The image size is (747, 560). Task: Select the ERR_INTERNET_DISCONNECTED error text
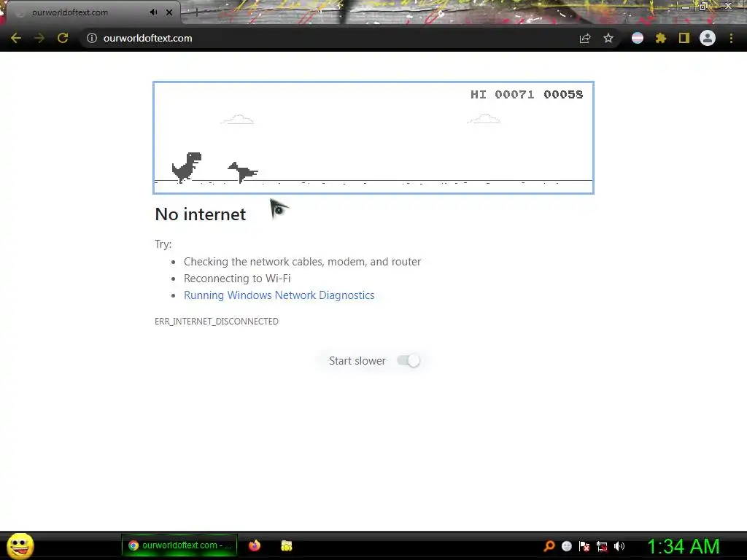[216, 322]
